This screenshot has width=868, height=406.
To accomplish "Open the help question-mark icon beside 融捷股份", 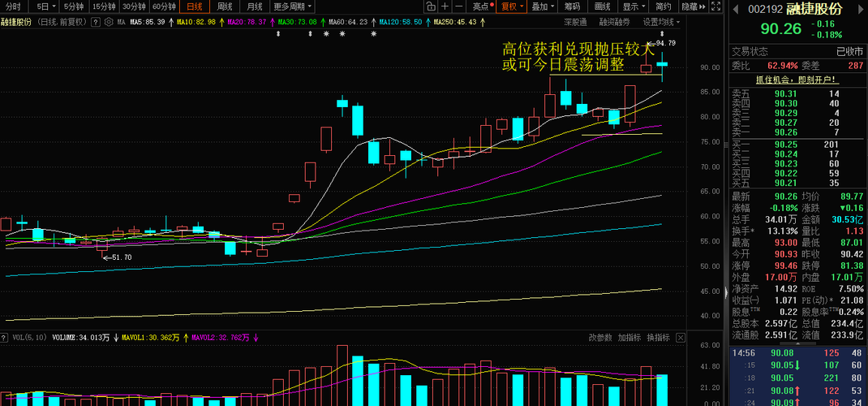I will tap(94, 22).
